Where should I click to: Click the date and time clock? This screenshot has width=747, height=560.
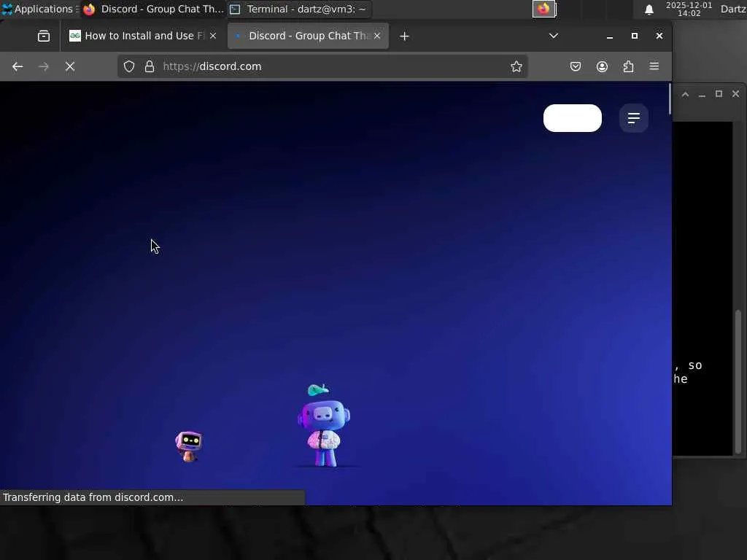[689, 9]
